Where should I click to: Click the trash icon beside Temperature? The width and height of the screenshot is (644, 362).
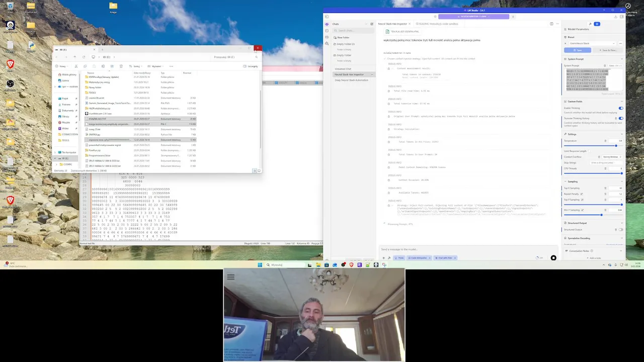tap(605, 141)
